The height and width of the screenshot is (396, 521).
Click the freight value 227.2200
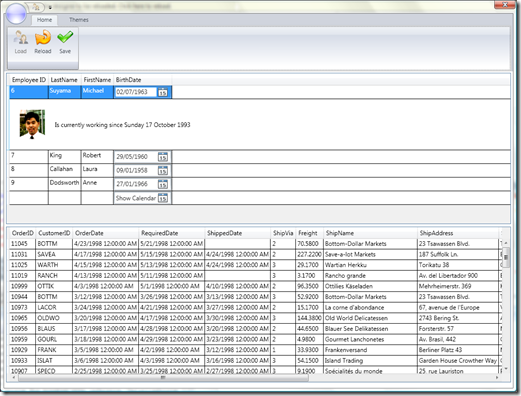click(309, 254)
